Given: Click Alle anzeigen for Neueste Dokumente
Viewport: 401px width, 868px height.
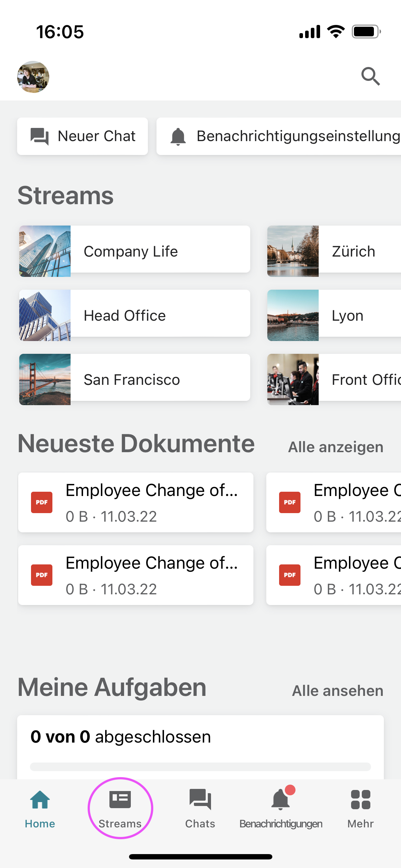Looking at the screenshot, I should tap(335, 447).
